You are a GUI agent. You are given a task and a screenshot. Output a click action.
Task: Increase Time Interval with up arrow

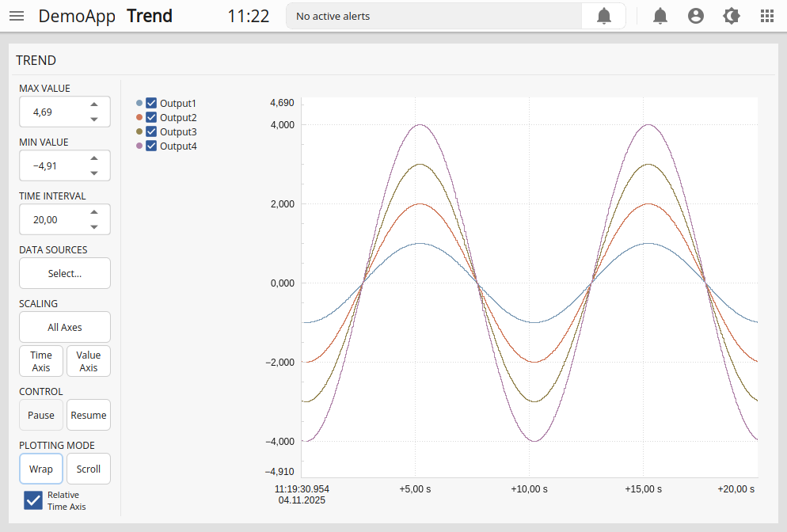(x=94, y=212)
